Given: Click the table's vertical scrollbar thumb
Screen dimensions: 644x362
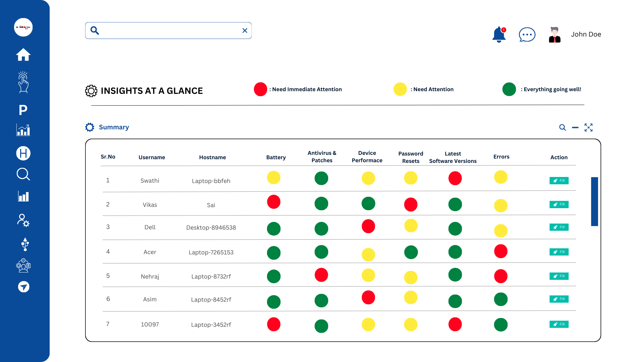Looking at the screenshot, I should [x=594, y=201].
